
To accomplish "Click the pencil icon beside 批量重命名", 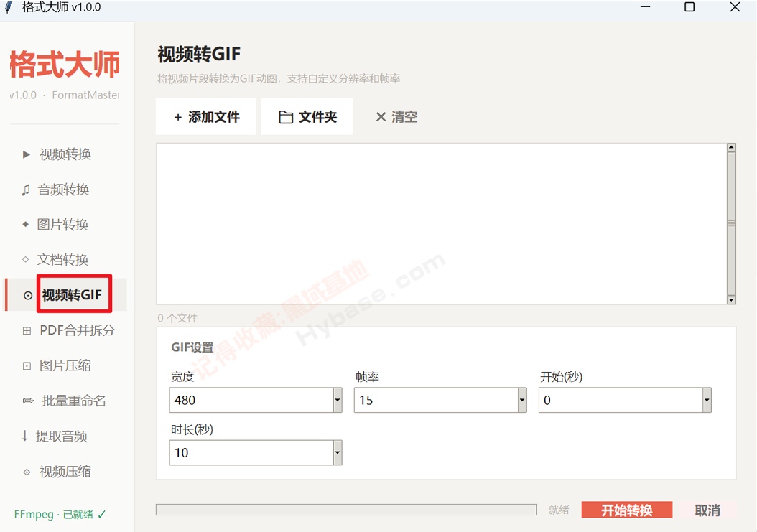I will [x=28, y=401].
